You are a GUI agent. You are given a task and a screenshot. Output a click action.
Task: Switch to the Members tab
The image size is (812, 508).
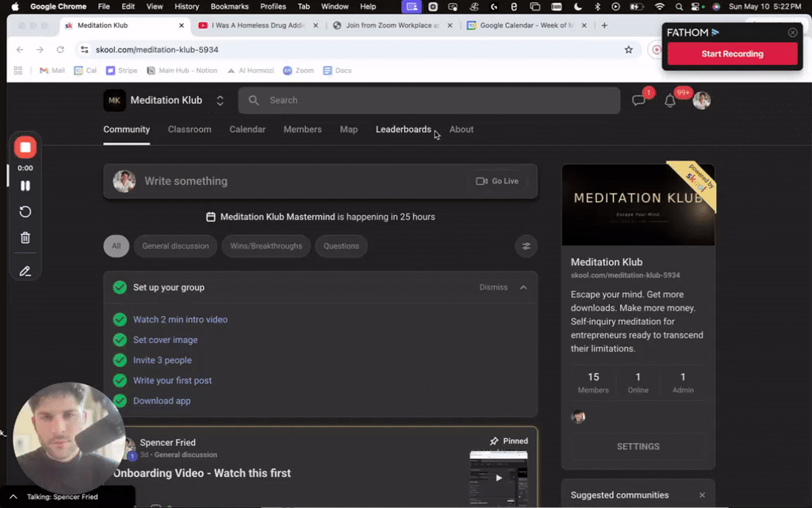[x=302, y=129]
